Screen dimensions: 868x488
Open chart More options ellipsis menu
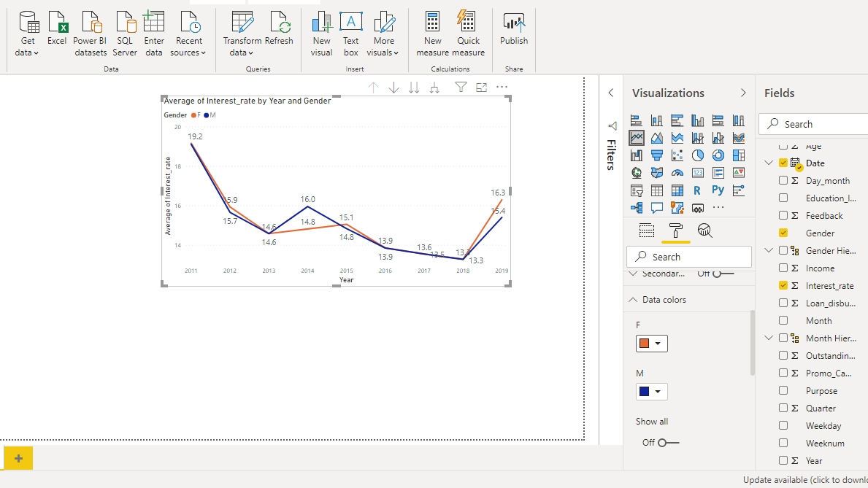click(502, 88)
